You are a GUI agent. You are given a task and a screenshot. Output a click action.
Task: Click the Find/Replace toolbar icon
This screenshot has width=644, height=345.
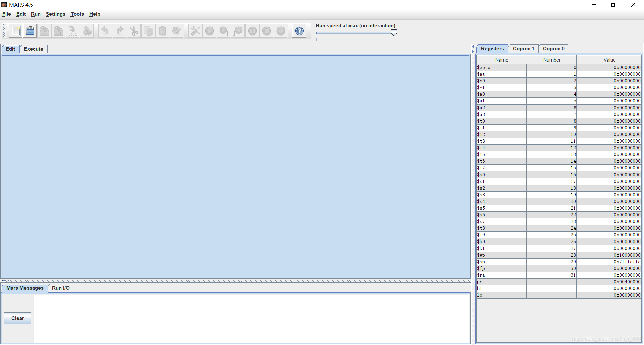(x=177, y=31)
